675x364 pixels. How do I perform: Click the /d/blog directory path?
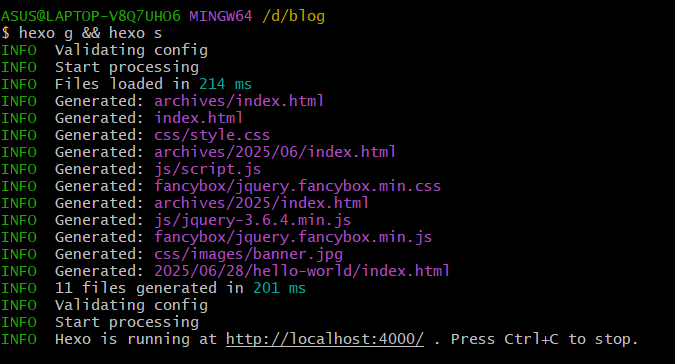[293, 16]
